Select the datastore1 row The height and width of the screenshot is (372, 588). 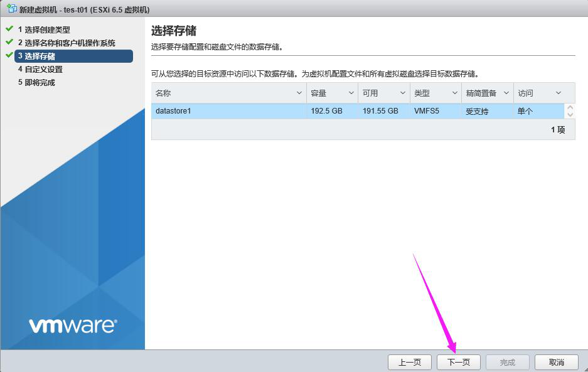point(358,111)
